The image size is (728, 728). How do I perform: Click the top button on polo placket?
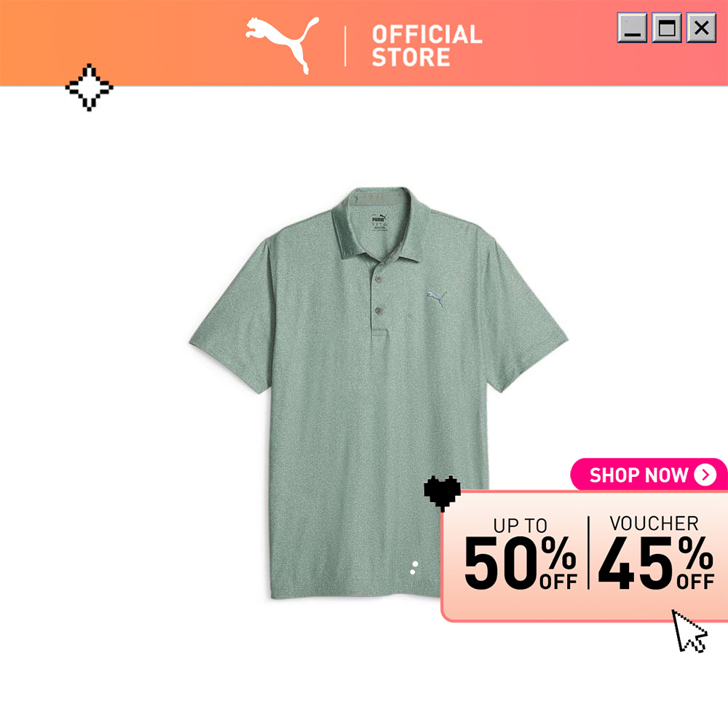tap(379, 279)
